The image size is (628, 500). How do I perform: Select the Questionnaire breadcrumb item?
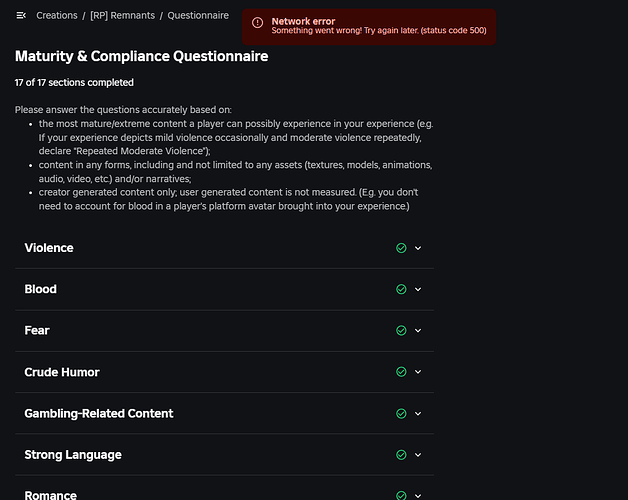(198, 16)
